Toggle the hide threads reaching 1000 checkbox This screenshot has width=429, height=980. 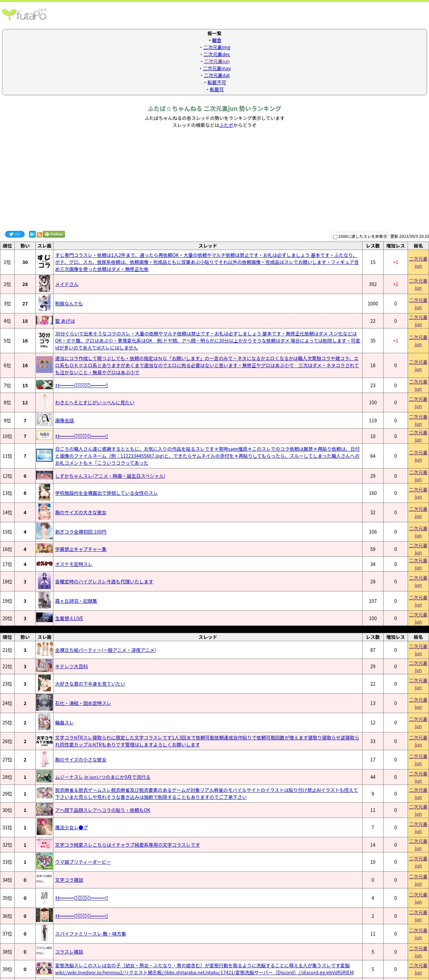pyautogui.click(x=335, y=237)
